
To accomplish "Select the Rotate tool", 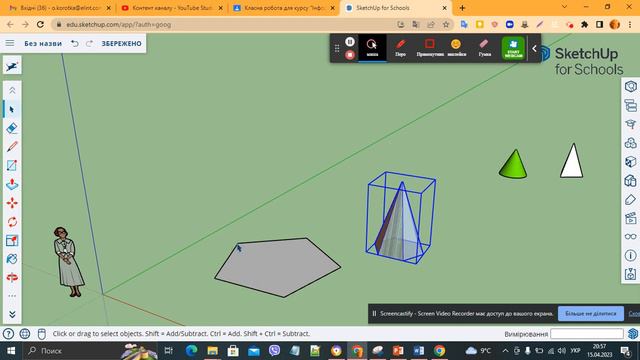I will [x=12, y=222].
